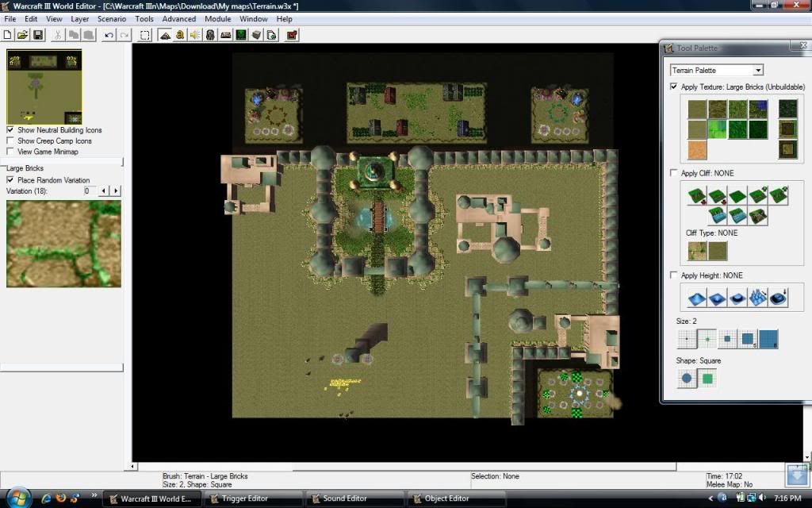Select the ramp cliff tool

coord(757,216)
